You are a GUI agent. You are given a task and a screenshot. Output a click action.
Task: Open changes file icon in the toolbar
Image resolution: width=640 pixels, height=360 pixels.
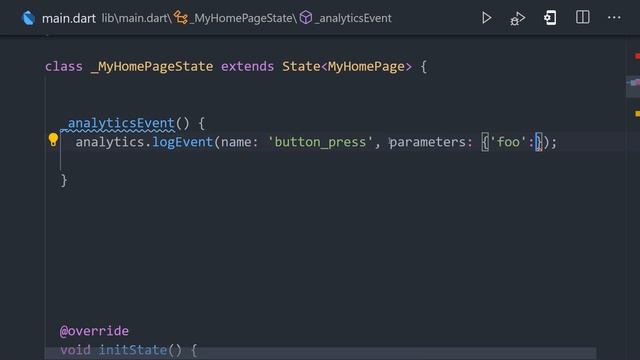tap(550, 18)
